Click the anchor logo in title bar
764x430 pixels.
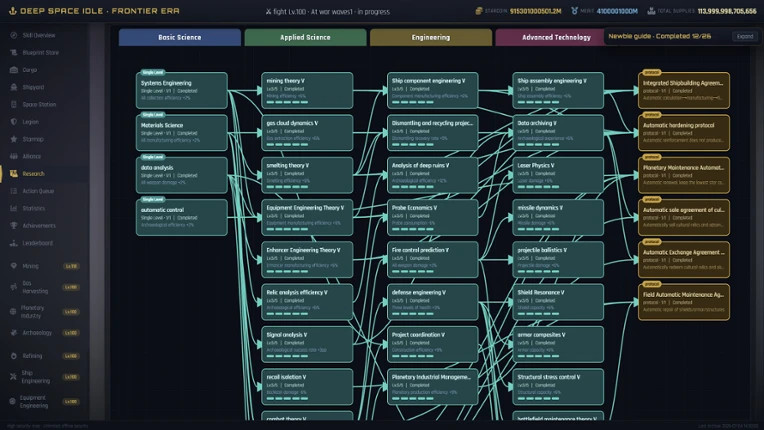click(x=13, y=11)
